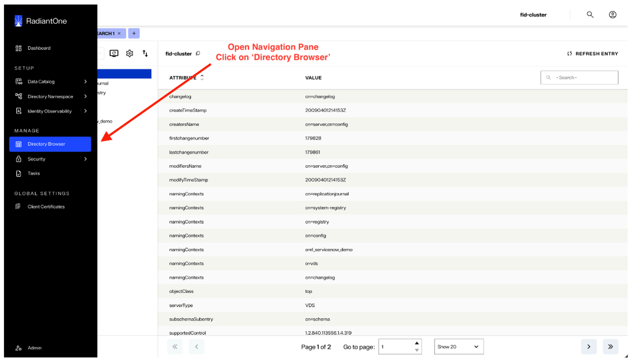Screen dimensions: 636x364
Task: Expand the Directory Namespace submenu chevron
Action: tap(86, 96)
